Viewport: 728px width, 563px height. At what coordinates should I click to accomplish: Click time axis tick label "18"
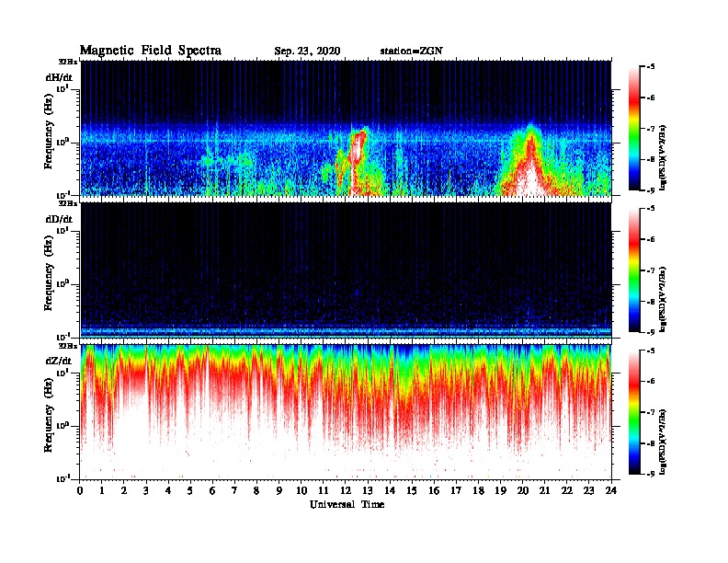(478, 491)
